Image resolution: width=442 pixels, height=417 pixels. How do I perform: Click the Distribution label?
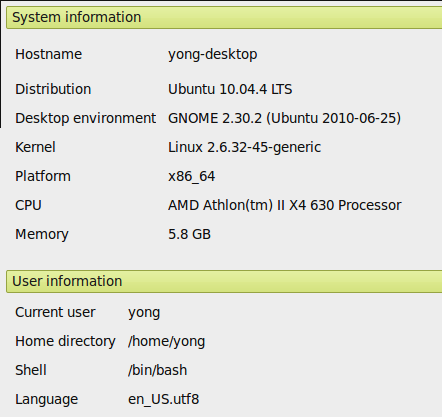click(x=53, y=89)
